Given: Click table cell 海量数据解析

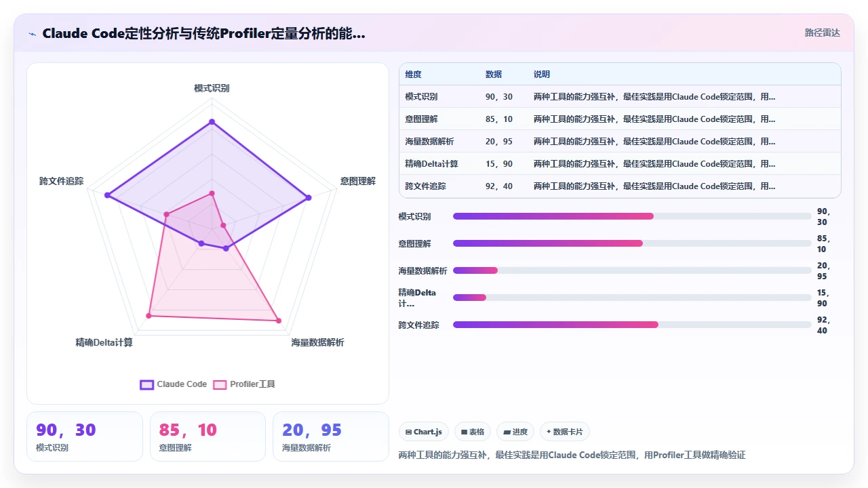Looking at the screenshot, I should pyautogui.click(x=430, y=142).
